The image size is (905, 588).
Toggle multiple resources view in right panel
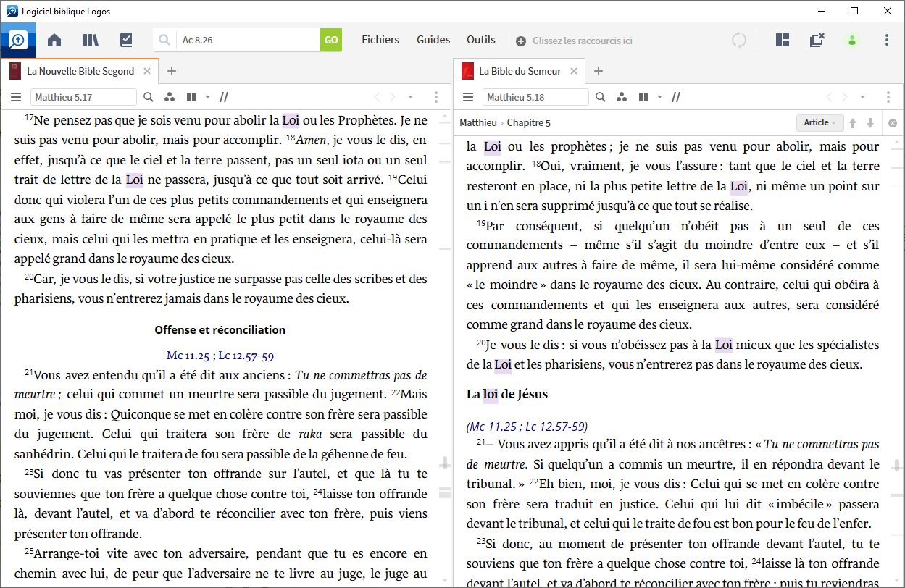676,97
